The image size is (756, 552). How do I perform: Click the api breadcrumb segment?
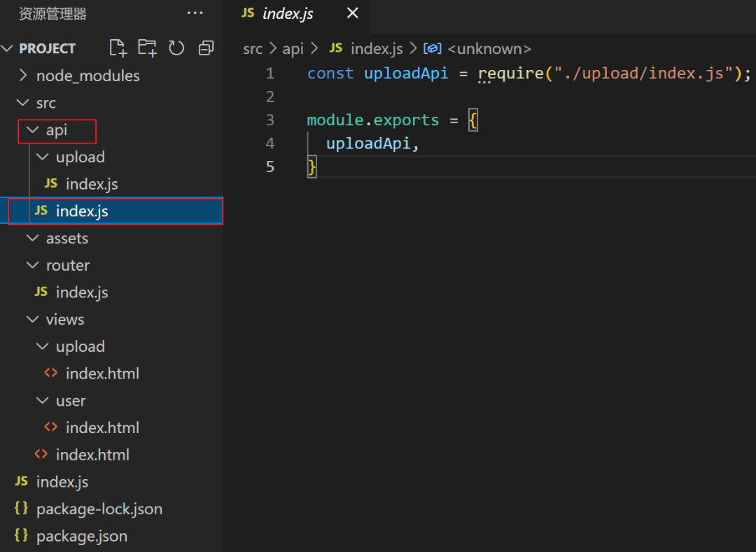click(x=293, y=49)
